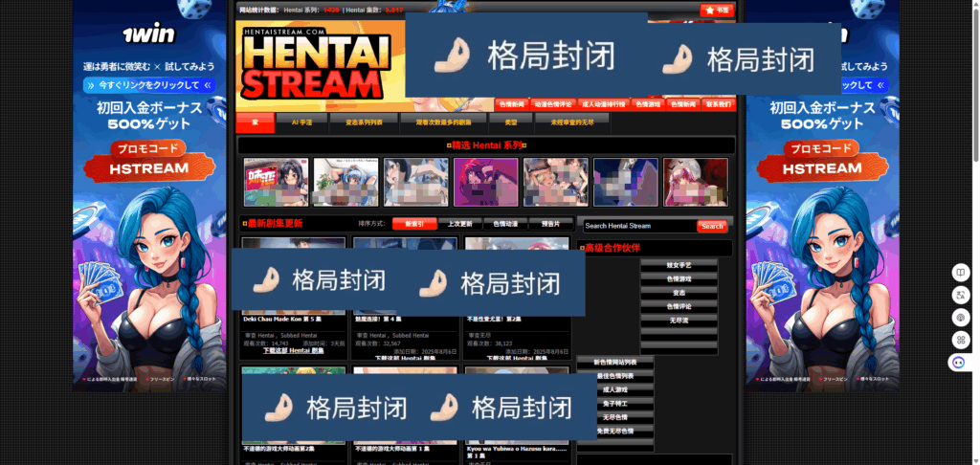Screen dimensions: 980x465
Task: Click the 动漫色情评论 link
Action: click(552, 104)
